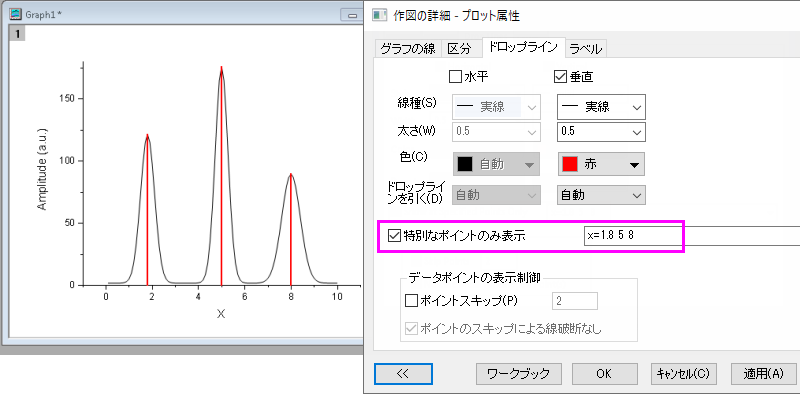This screenshot has height=394, width=800.
Task: Confirm with the OK button
Action: 604,374
